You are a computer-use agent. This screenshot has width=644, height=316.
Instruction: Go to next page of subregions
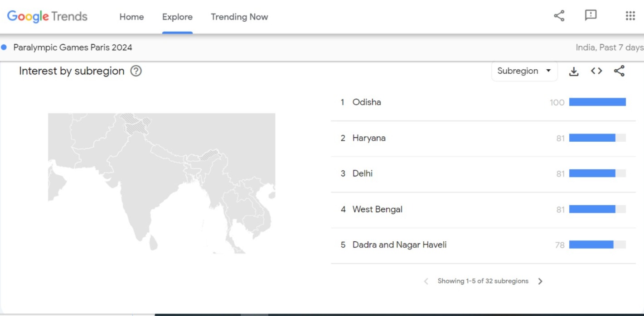(540, 281)
